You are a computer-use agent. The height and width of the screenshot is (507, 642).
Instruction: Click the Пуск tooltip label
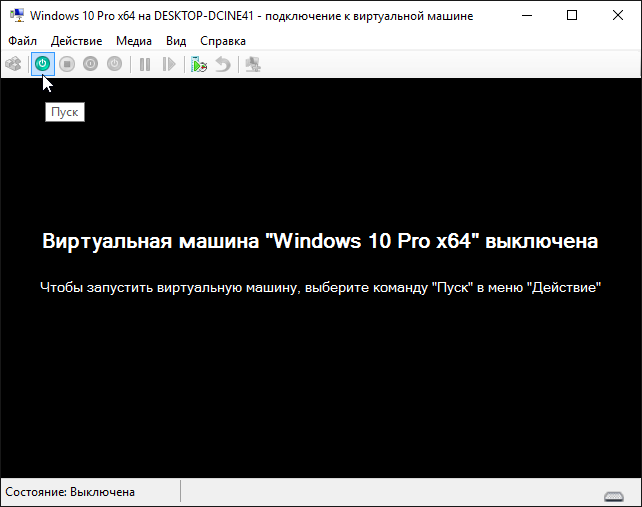[x=65, y=112]
